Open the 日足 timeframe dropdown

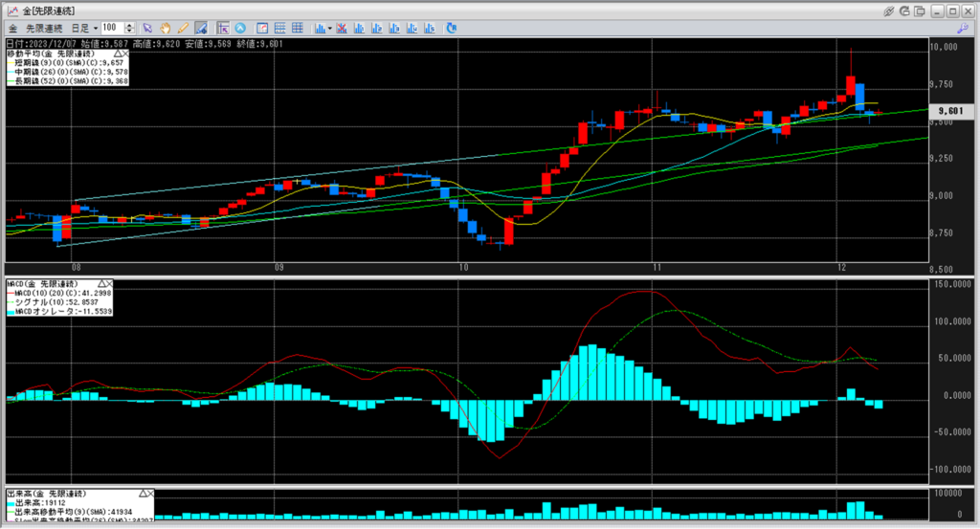(x=84, y=28)
